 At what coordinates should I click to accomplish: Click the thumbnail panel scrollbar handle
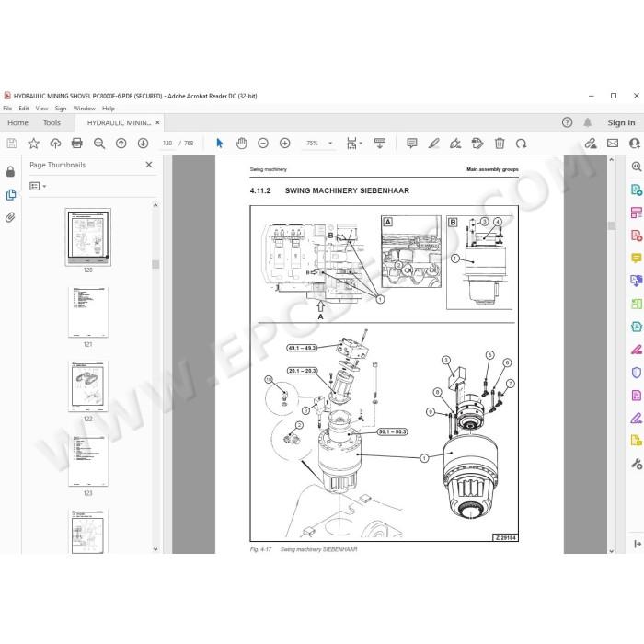[155, 264]
